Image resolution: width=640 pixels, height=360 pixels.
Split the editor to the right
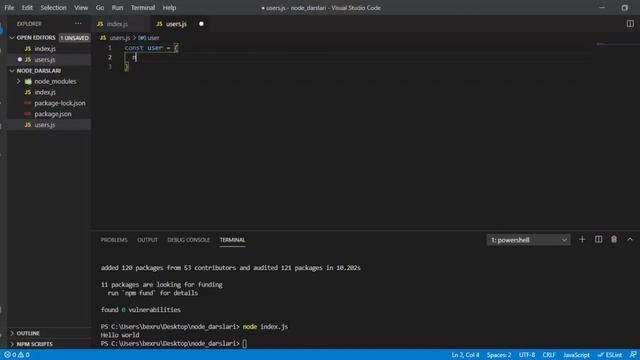(x=630, y=24)
